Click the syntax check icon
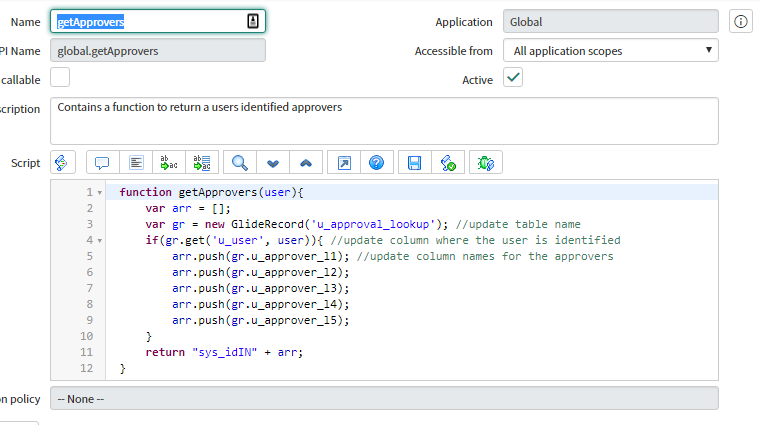The width and height of the screenshot is (760, 425). pos(448,163)
